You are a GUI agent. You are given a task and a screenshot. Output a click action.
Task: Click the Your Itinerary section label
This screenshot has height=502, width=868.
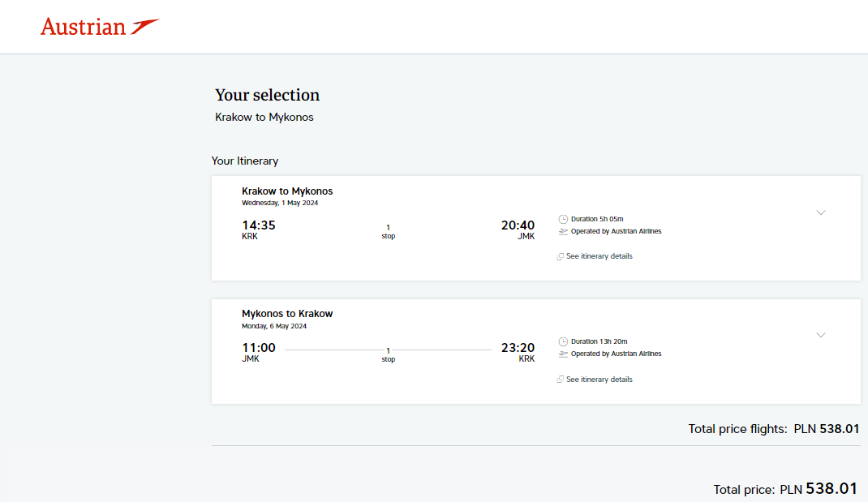click(245, 161)
